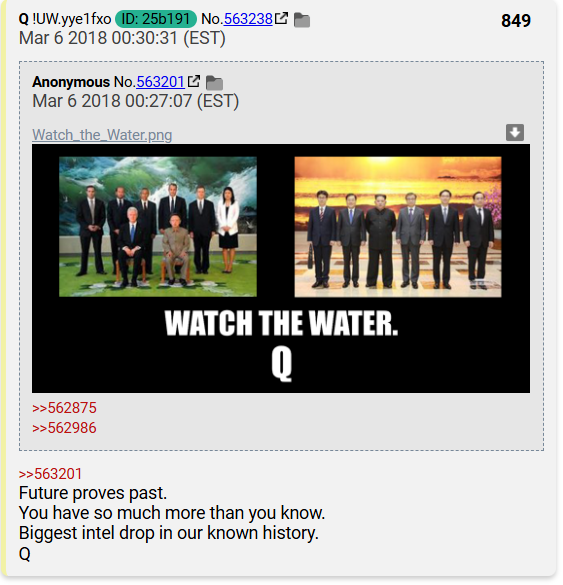
Task: Click the Mar 6 2018 00:27:07 timestamp
Action: [135, 101]
